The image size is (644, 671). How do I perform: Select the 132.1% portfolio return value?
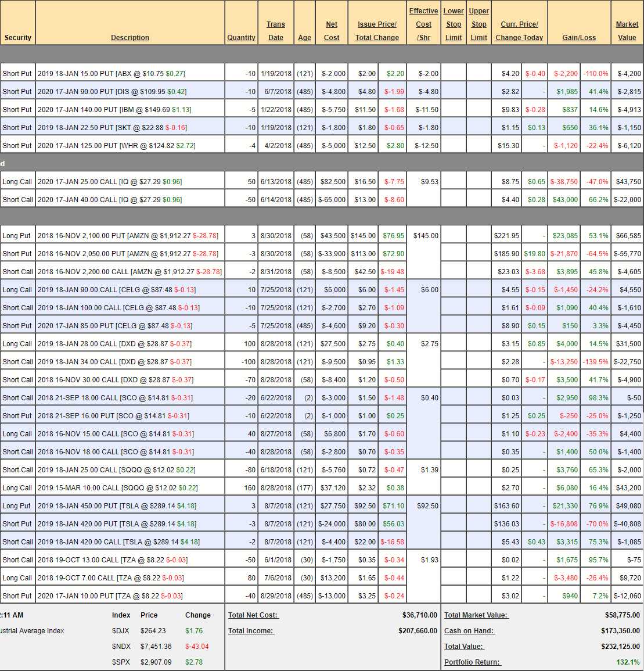click(628, 662)
